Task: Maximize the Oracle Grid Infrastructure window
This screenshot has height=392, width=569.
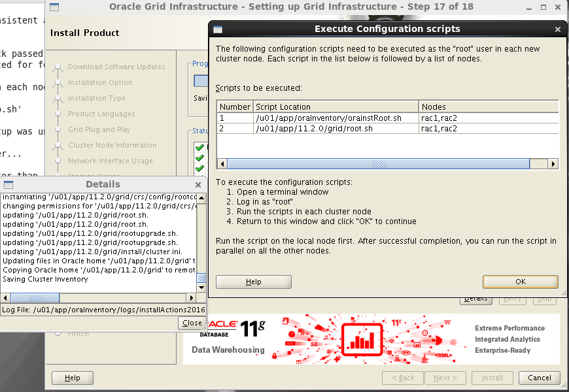Action: (543, 7)
